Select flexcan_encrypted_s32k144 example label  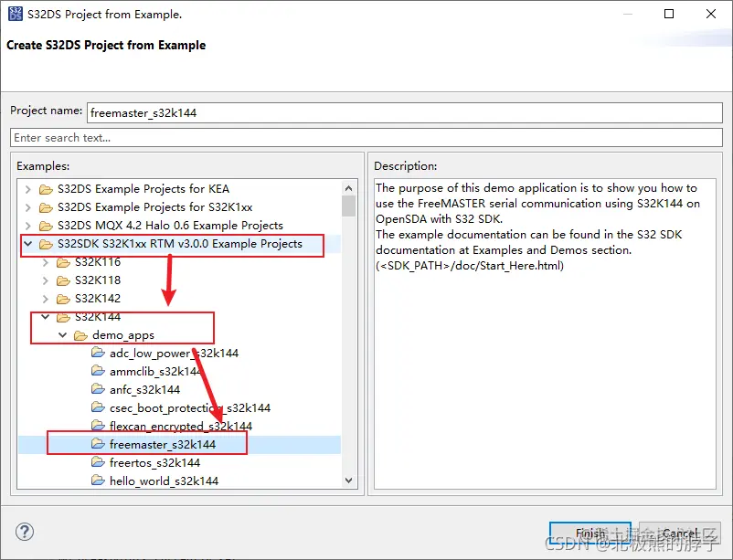pyautogui.click(x=181, y=426)
